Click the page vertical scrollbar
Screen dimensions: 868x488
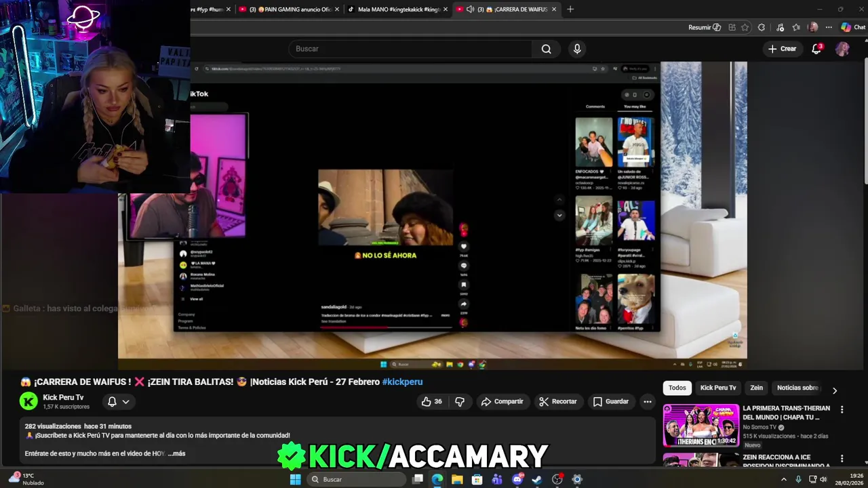tap(865, 122)
